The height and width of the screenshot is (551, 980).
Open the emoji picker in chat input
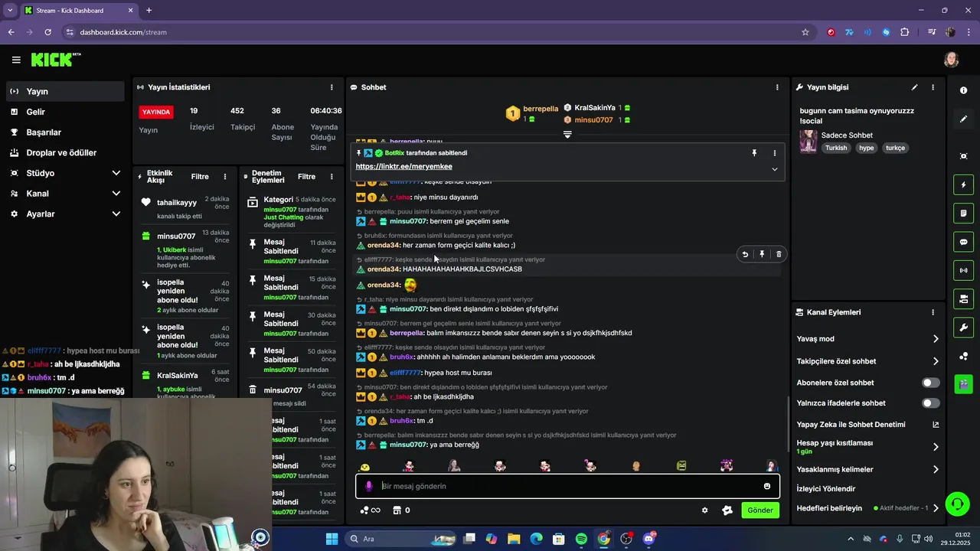tap(766, 486)
